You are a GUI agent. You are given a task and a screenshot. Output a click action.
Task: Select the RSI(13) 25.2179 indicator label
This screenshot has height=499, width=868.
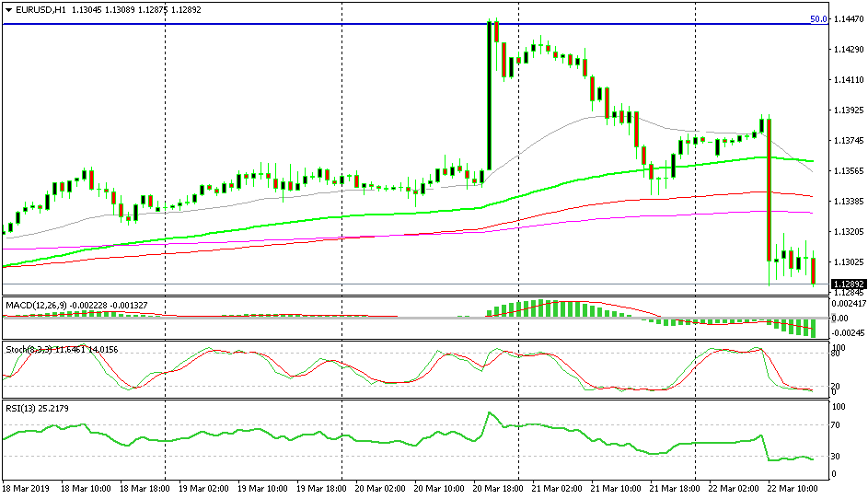pos(37,408)
